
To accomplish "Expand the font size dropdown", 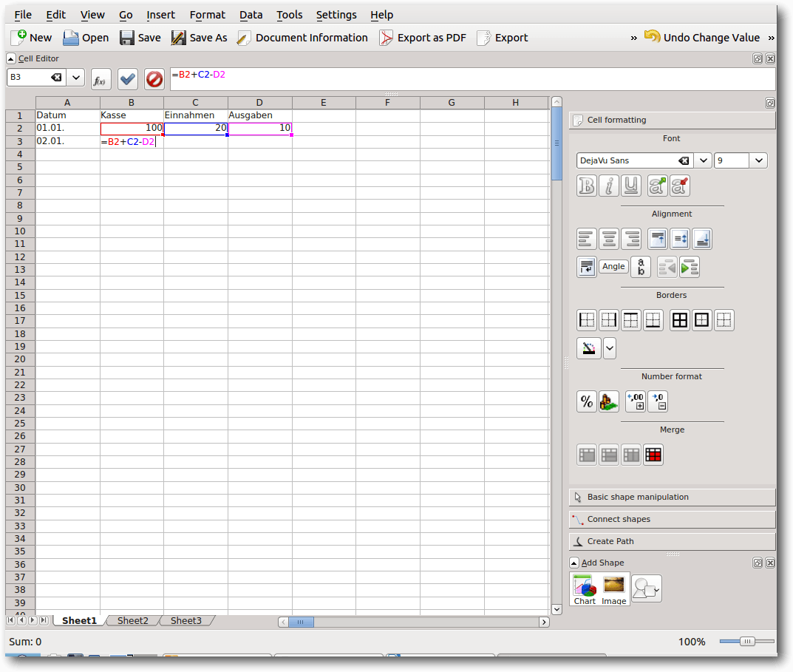I will (x=758, y=160).
